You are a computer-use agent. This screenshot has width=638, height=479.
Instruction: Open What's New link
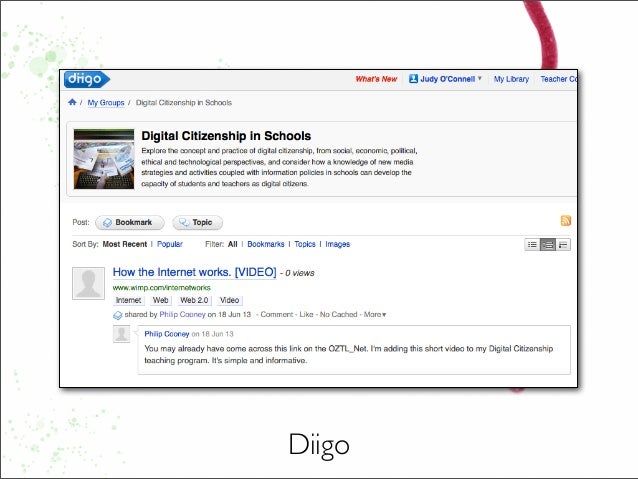pyautogui.click(x=376, y=79)
